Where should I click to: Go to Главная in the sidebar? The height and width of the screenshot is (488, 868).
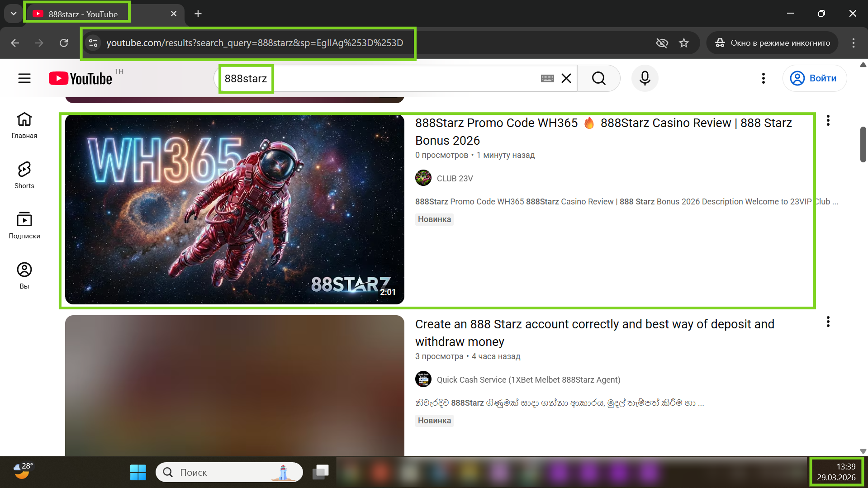click(24, 125)
